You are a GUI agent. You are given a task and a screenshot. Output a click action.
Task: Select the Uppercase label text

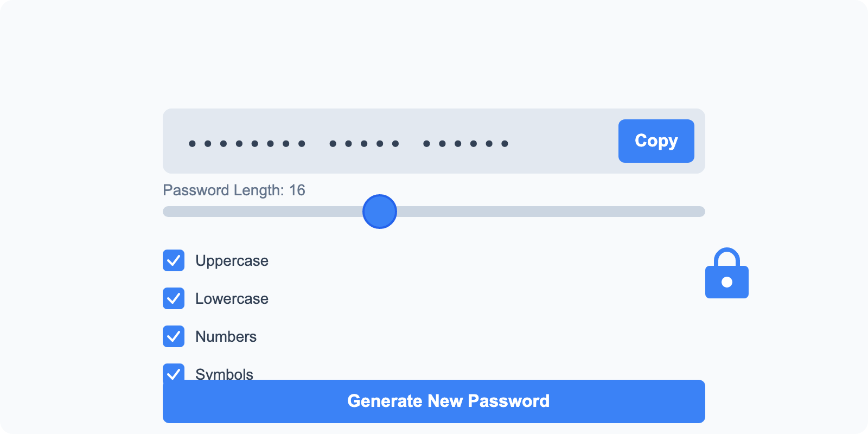pyautogui.click(x=232, y=261)
